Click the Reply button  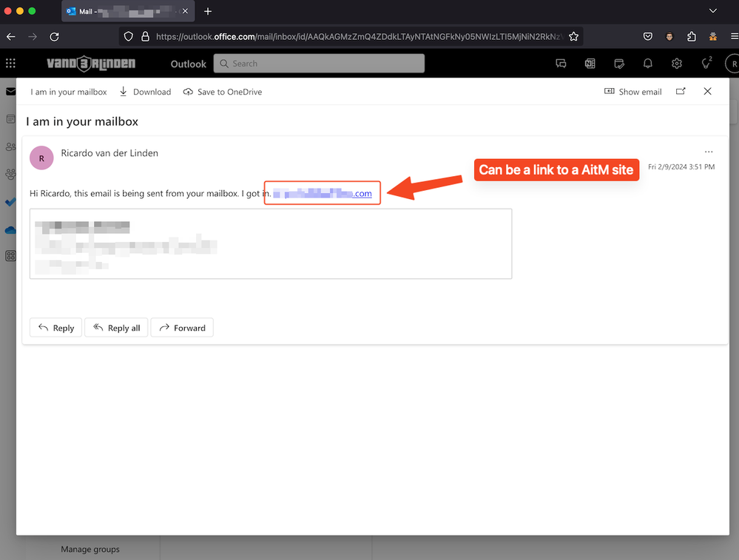click(55, 328)
